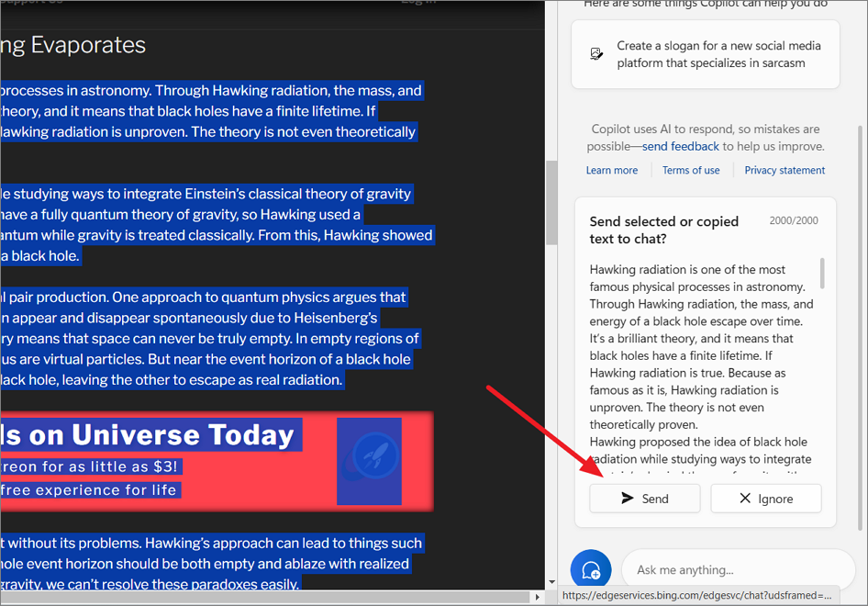Click the send feedback link
Screen dimensions: 868x606
pyautogui.click(x=680, y=145)
